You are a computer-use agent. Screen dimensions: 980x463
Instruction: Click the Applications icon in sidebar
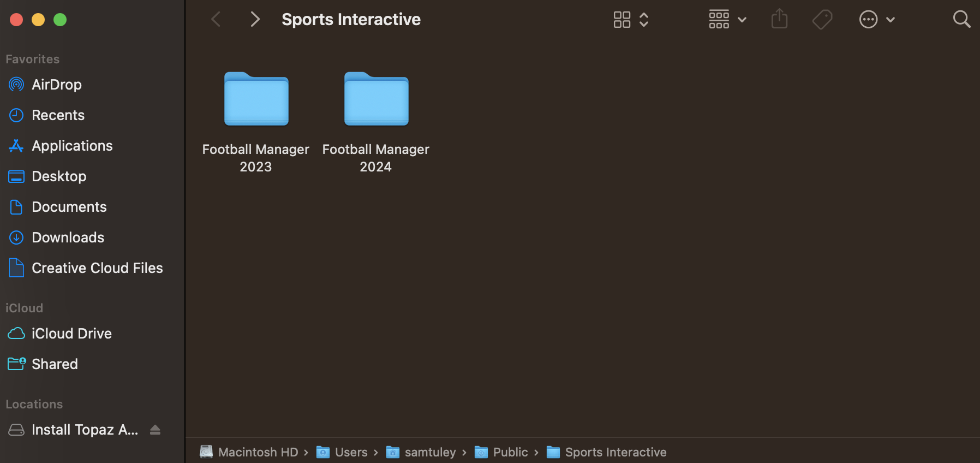16,146
